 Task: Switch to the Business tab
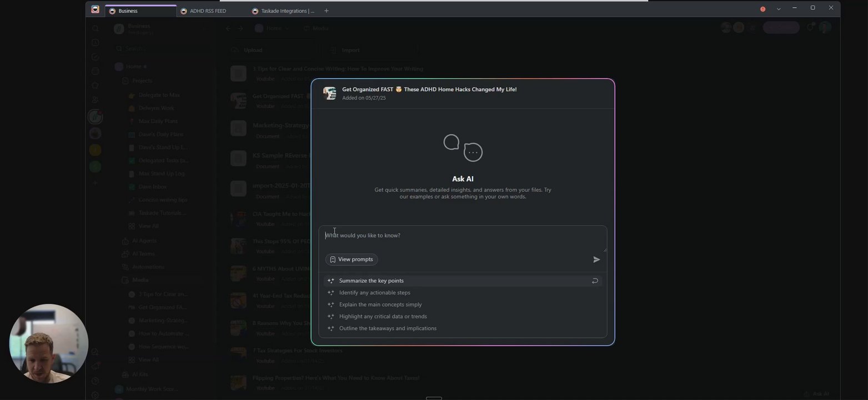point(141,11)
